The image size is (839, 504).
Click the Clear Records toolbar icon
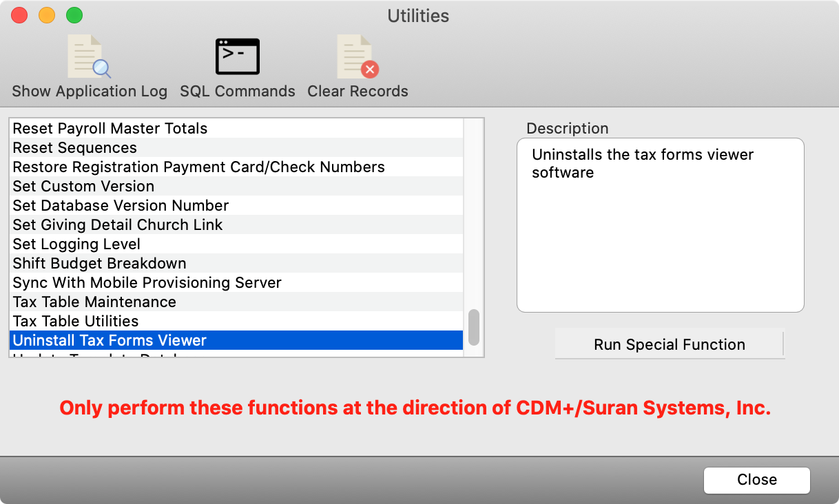[x=358, y=67]
